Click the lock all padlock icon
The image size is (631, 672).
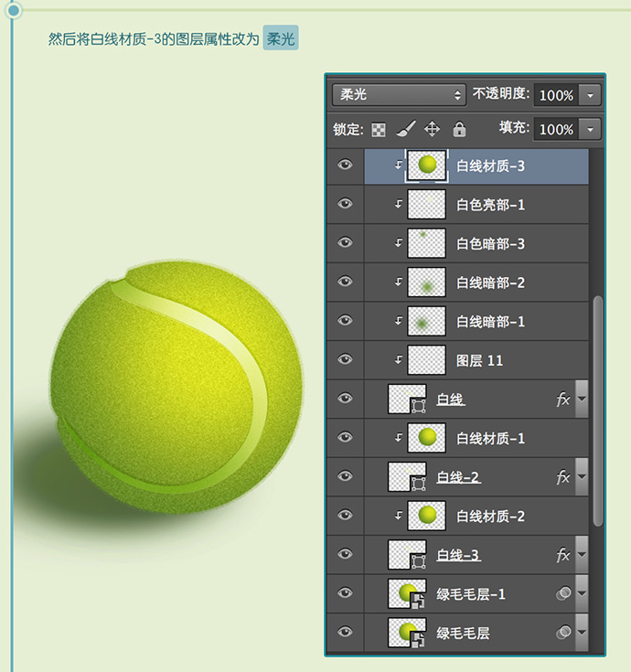459,130
